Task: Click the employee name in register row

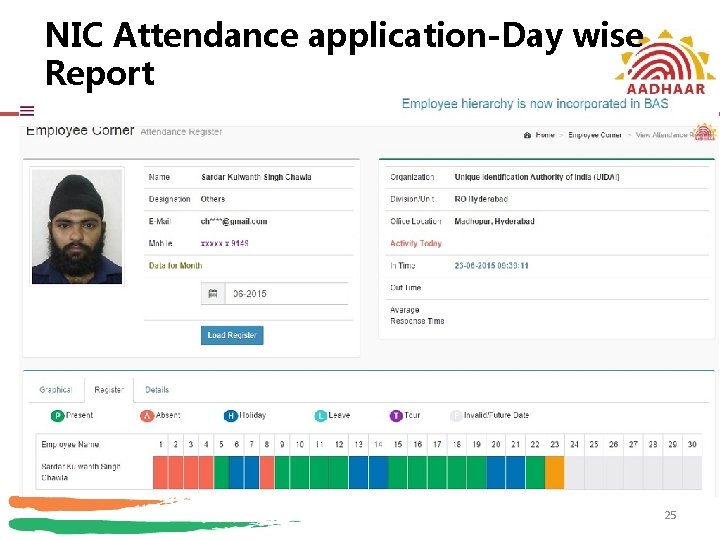Action: point(80,472)
